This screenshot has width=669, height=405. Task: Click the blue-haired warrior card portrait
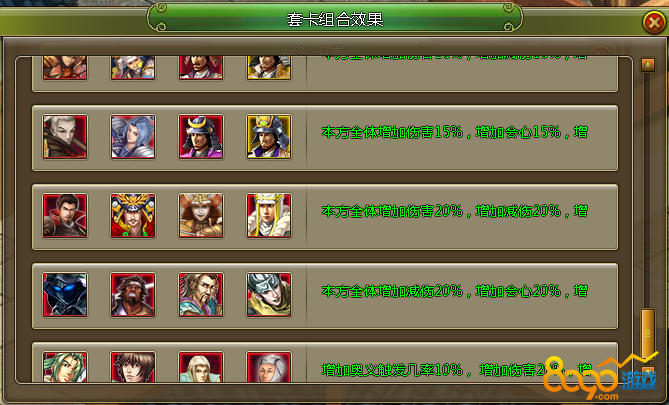click(x=133, y=137)
